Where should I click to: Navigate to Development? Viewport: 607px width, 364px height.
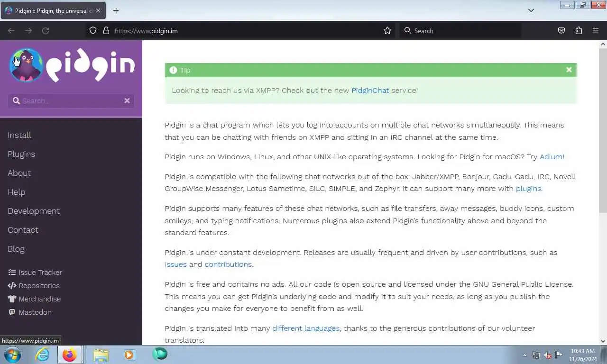click(x=34, y=211)
